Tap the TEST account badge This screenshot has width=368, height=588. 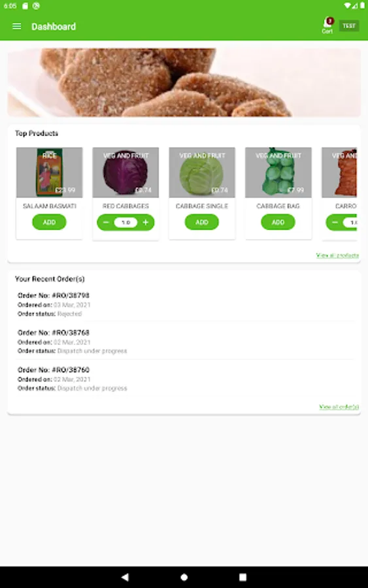[x=349, y=26]
